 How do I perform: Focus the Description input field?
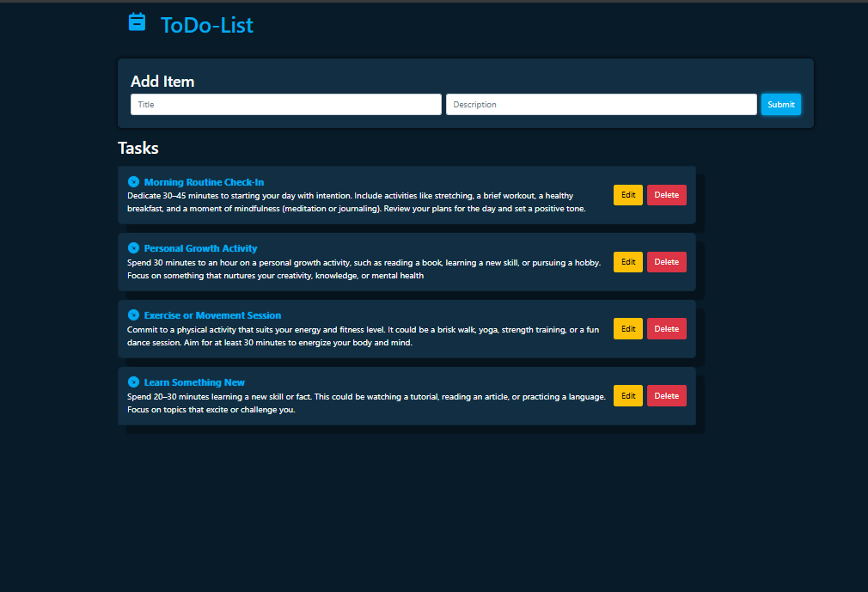point(601,105)
